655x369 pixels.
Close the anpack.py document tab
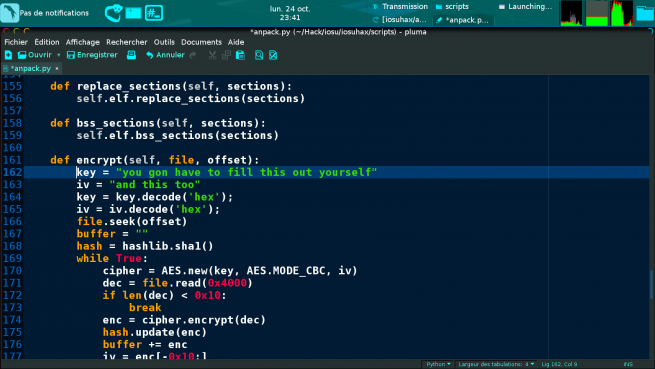click(57, 69)
